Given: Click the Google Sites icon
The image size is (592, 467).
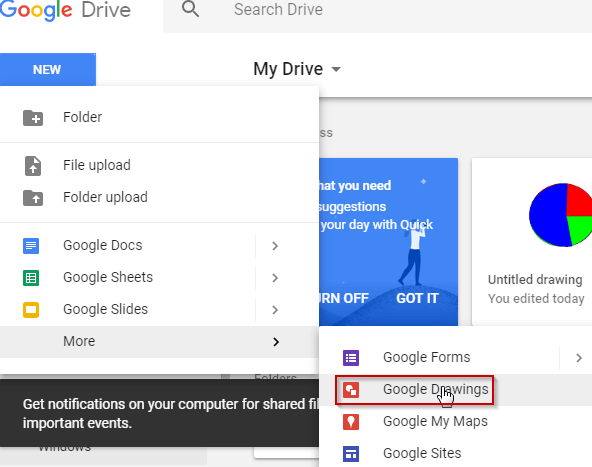Looking at the screenshot, I should (351, 454).
